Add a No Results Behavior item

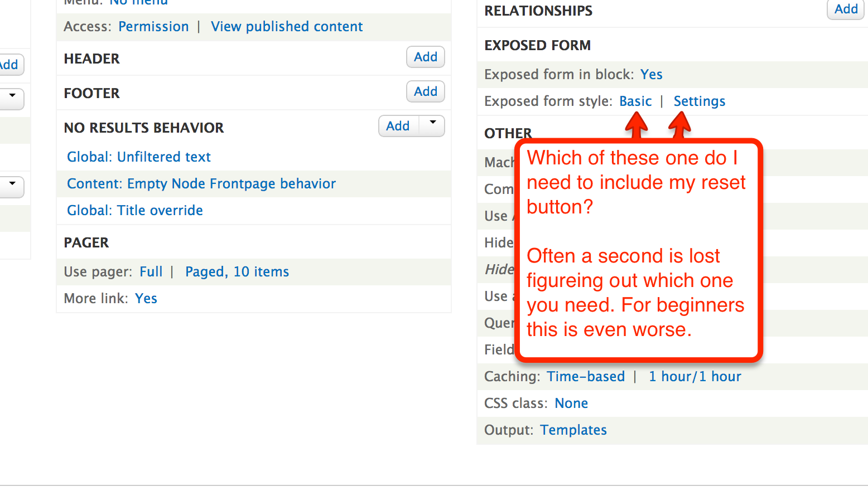click(x=398, y=126)
